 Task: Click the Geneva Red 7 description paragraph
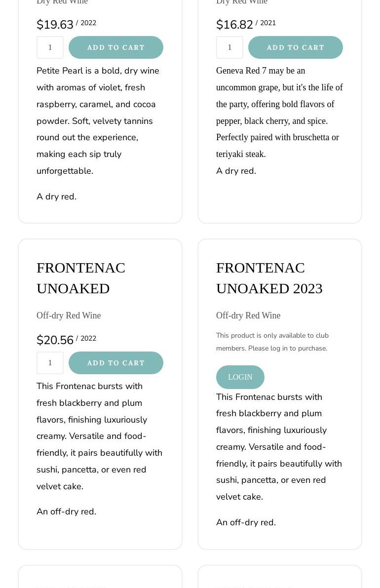click(279, 112)
